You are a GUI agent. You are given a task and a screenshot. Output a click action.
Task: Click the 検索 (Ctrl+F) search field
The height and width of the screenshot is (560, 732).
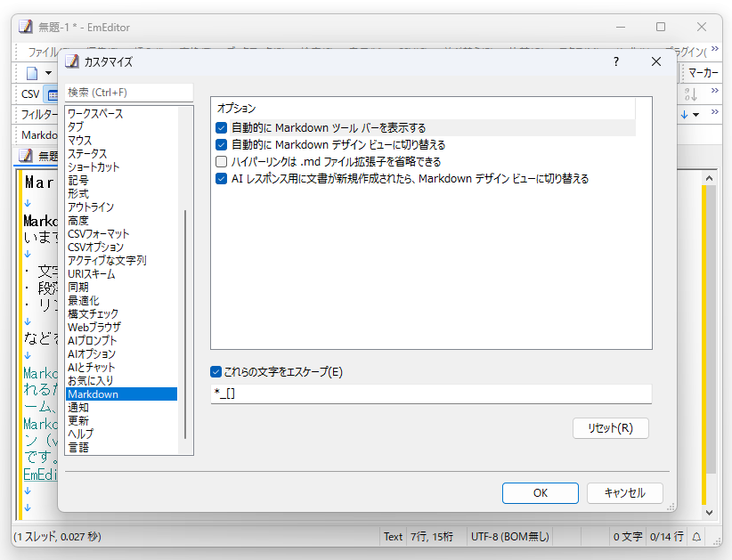click(128, 92)
